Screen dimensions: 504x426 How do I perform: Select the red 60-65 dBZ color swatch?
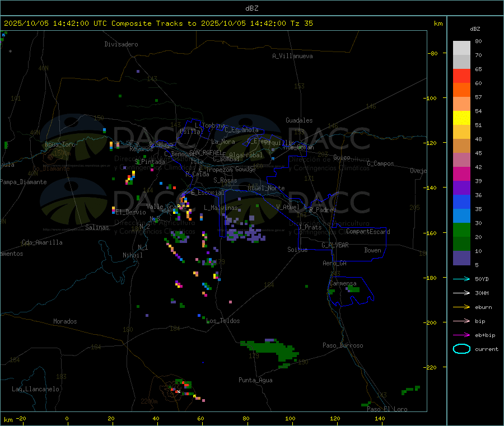click(x=461, y=76)
